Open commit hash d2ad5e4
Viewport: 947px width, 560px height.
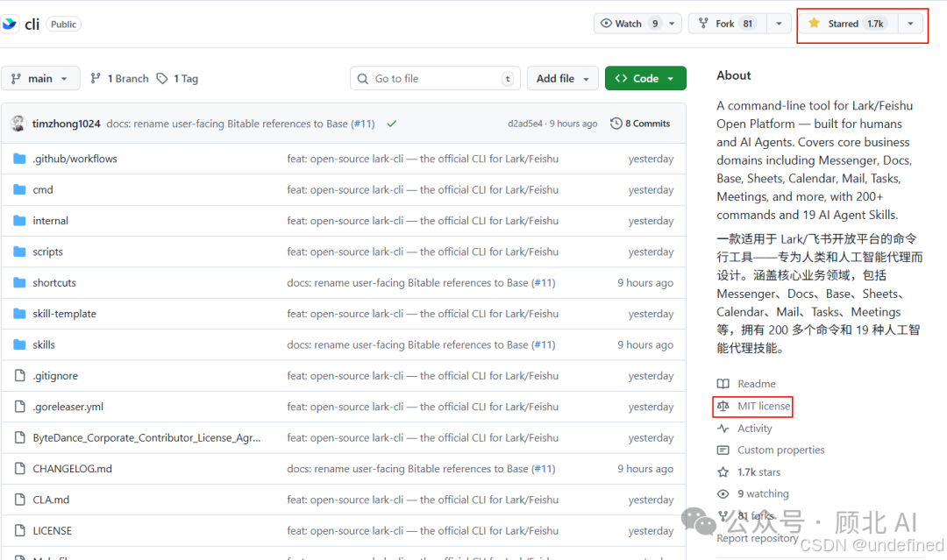pyautogui.click(x=525, y=124)
